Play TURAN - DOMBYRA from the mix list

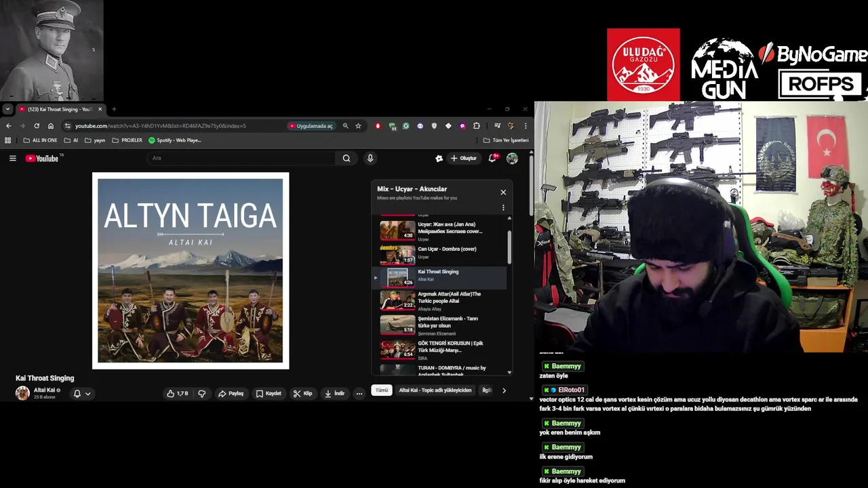(x=439, y=369)
